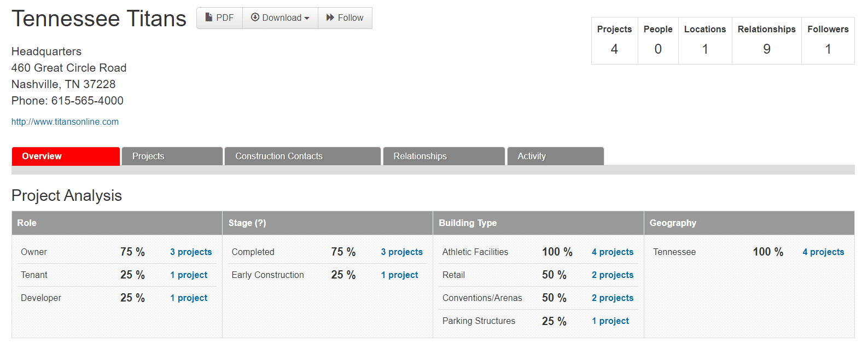Click the Role column header
The image size is (868, 348).
(117, 223)
